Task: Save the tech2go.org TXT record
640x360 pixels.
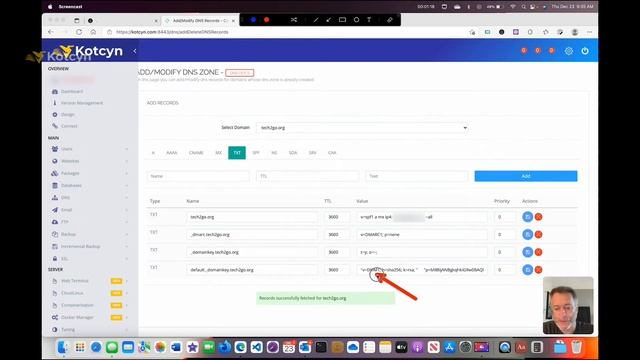Action: click(527, 217)
